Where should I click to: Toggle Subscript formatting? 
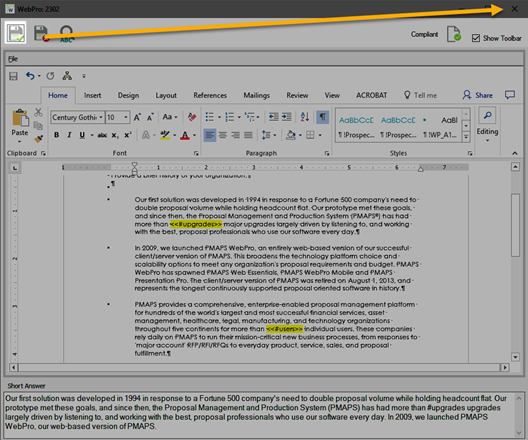(115, 135)
